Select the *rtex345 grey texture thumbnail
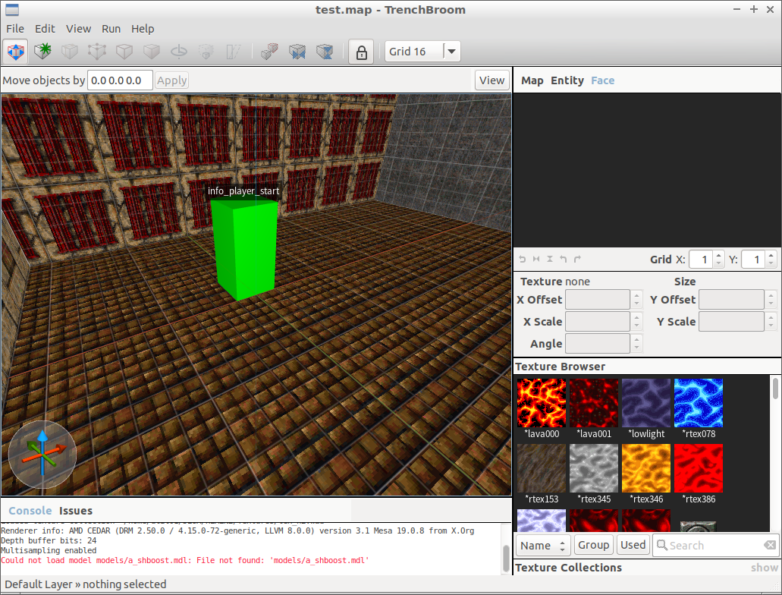 [594, 468]
